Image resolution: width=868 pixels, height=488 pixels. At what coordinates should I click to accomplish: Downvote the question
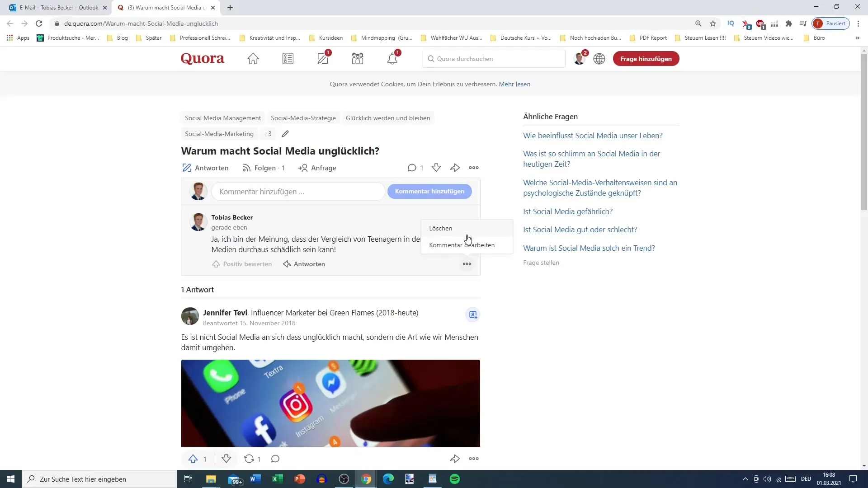pyautogui.click(x=436, y=168)
